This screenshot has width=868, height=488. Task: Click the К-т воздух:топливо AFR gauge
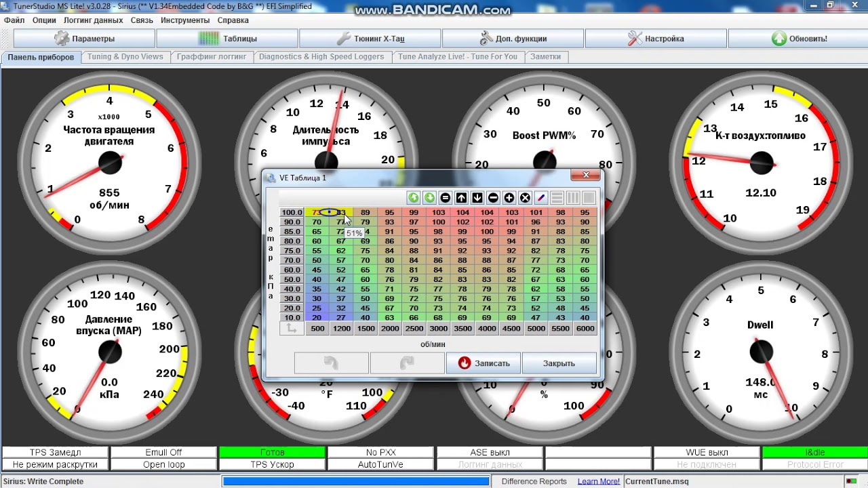coord(760,163)
